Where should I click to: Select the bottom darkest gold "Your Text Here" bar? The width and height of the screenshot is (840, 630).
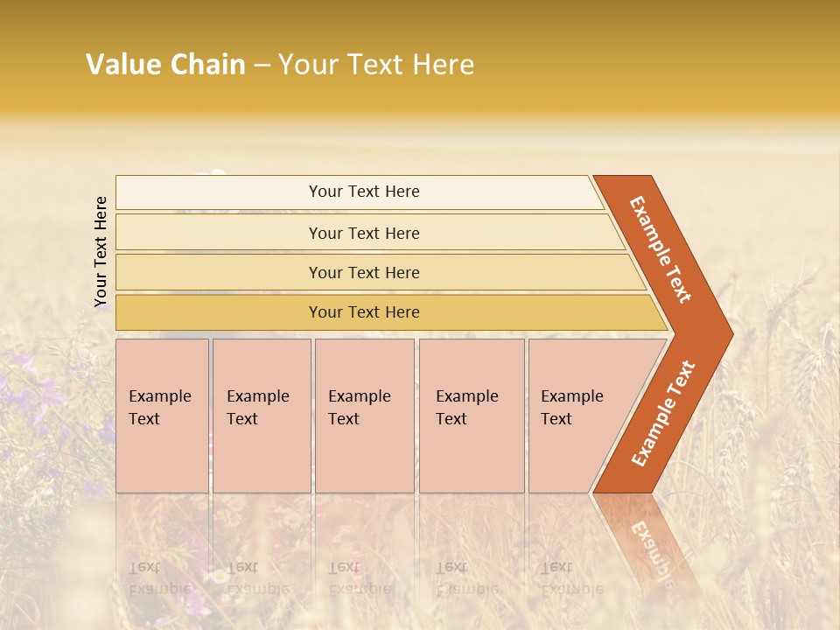364,312
